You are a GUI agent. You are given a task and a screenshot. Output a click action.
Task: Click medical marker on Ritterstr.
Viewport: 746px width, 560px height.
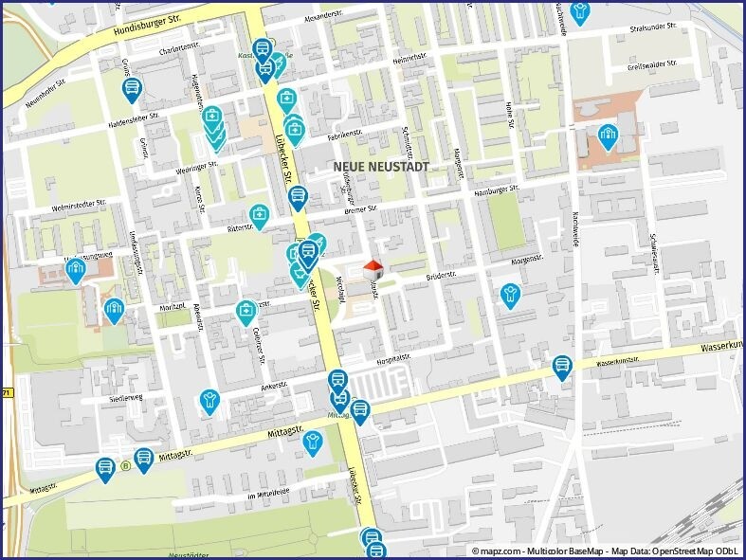[x=259, y=216]
